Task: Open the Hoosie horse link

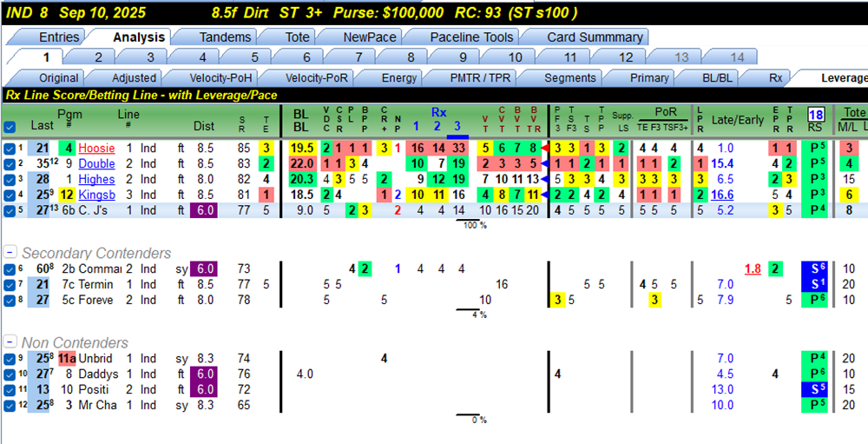Action: click(97, 149)
